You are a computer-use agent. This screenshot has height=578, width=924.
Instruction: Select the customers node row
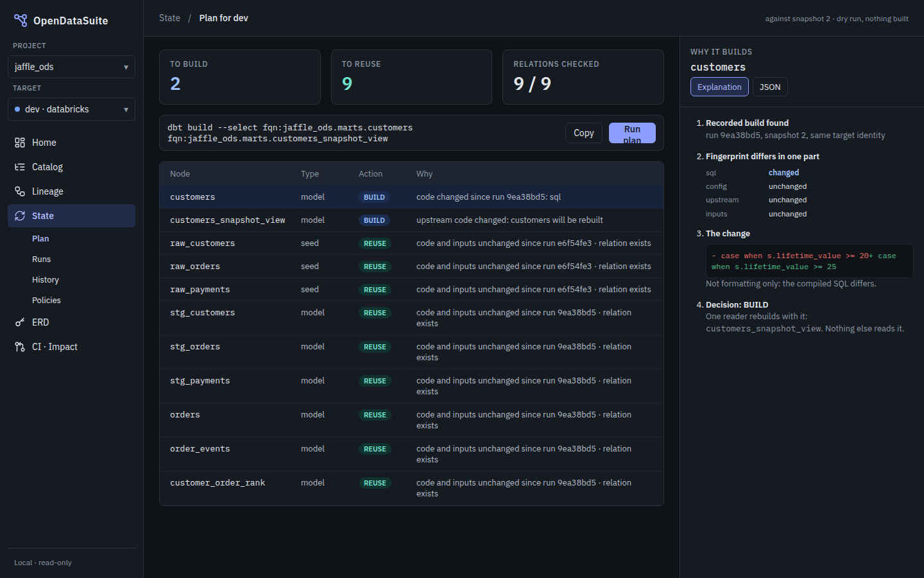click(x=411, y=197)
